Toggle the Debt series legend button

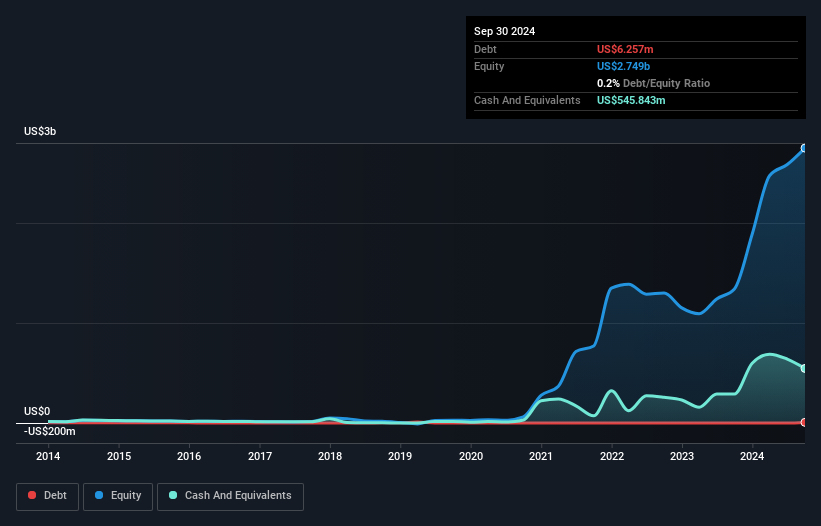(47, 496)
